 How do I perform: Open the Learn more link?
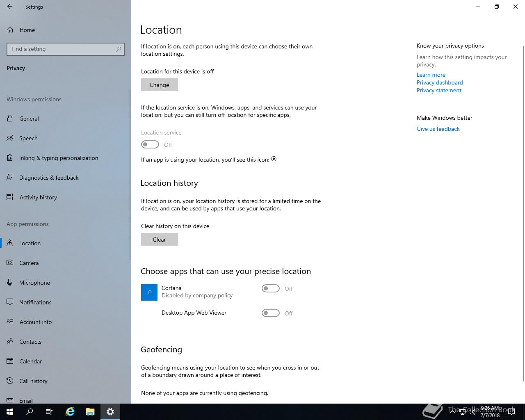pyautogui.click(x=431, y=75)
